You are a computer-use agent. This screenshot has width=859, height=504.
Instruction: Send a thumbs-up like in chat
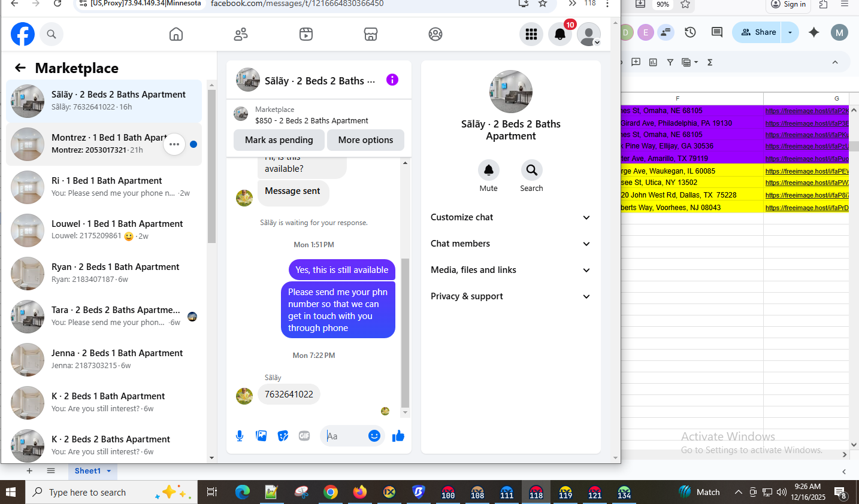[x=398, y=436]
